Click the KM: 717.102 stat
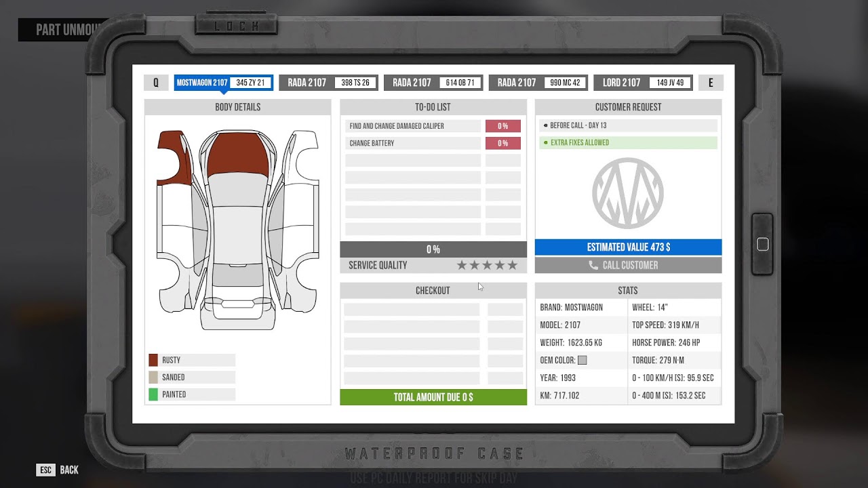The image size is (868, 488). (581, 395)
